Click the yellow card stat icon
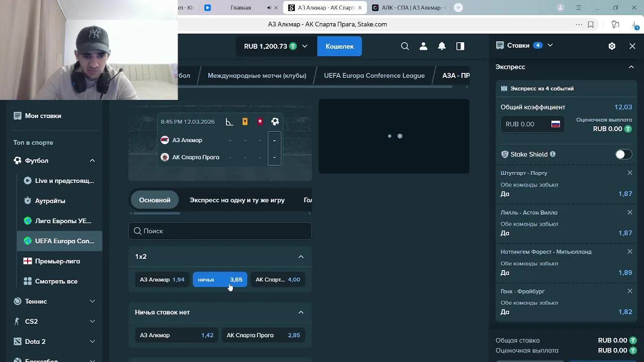Image resolution: width=644 pixels, height=362 pixels. (x=245, y=122)
